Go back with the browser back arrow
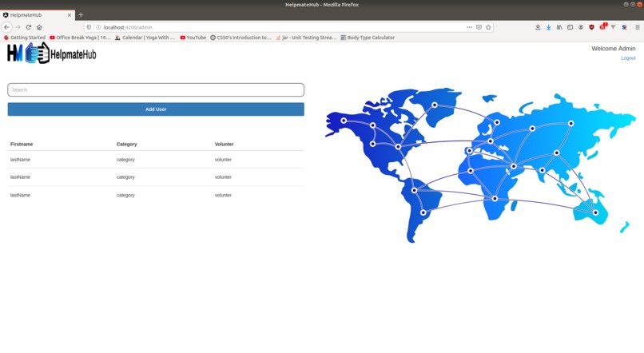Screen dimensions: 644x353 point(6,27)
